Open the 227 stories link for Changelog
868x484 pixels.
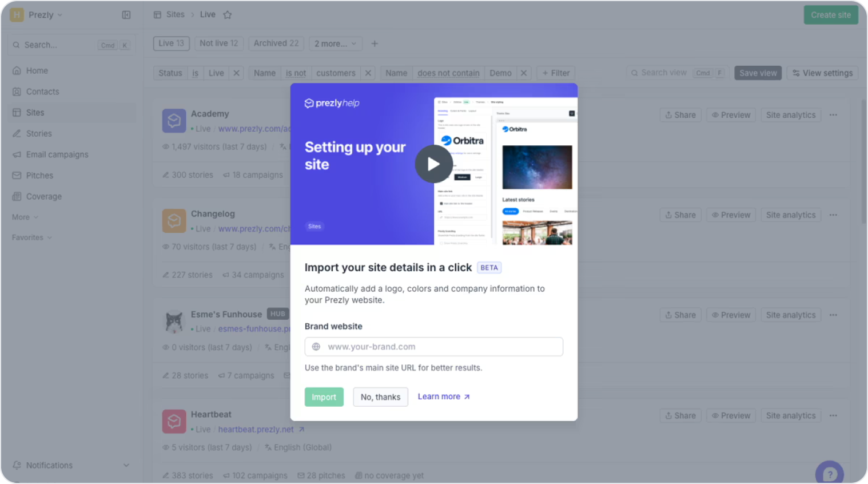(187, 275)
